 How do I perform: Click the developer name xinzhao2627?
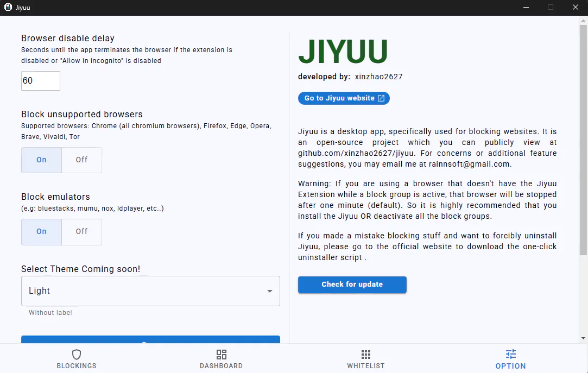(x=379, y=77)
